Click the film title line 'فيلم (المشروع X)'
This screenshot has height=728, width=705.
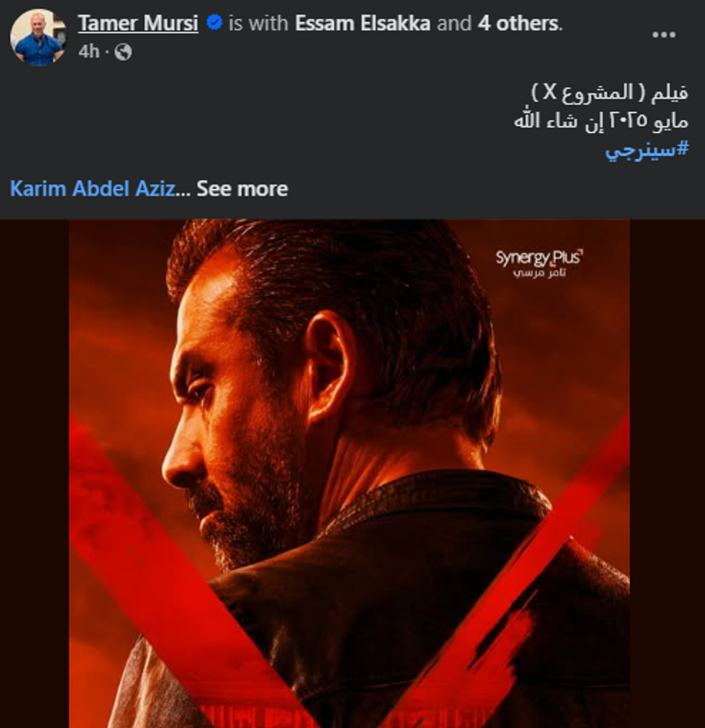pyautogui.click(x=610, y=92)
